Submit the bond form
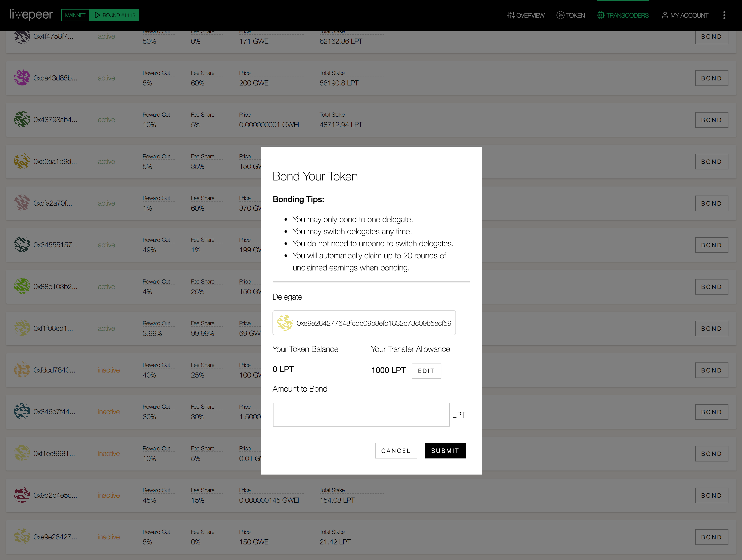This screenshot has height=560, width=742. [x=445, y=450]
